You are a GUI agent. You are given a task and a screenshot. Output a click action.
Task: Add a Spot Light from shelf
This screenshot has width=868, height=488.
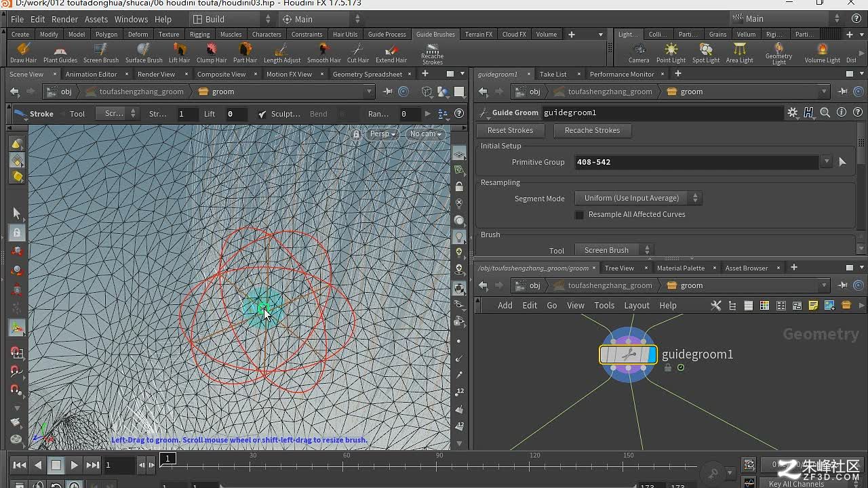point(706,53)
